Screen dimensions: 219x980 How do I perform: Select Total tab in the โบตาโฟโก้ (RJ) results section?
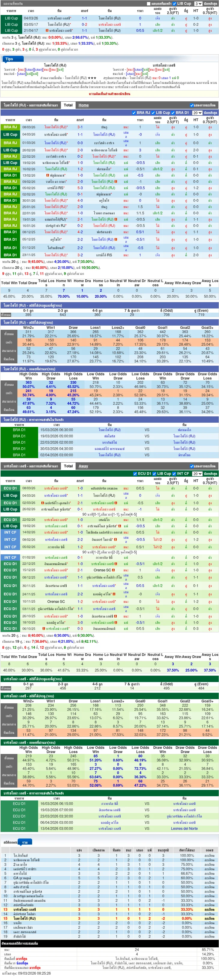pyautogui.click(x=68, y=105)
